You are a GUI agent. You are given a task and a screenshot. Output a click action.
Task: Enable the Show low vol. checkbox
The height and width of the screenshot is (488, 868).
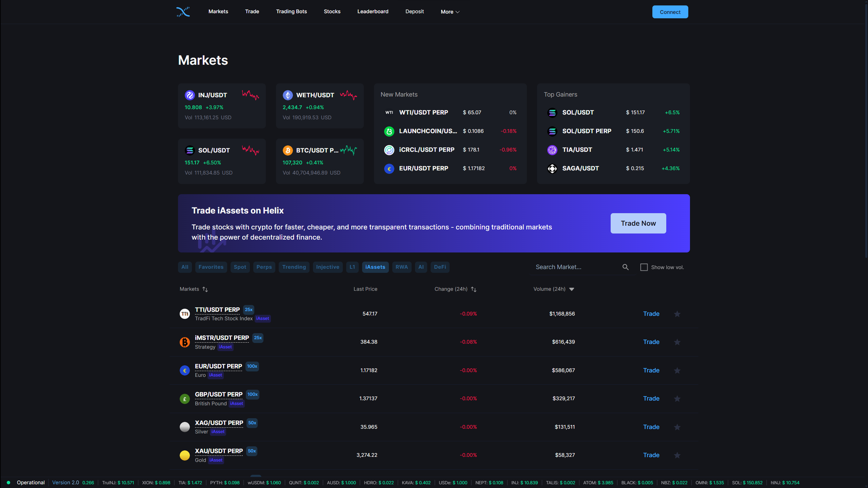pos(644,267)
